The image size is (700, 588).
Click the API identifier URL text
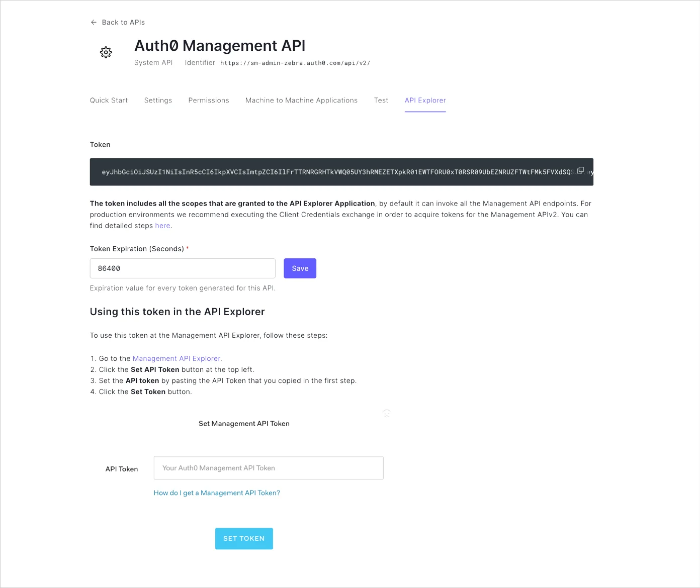coord(295,63)
